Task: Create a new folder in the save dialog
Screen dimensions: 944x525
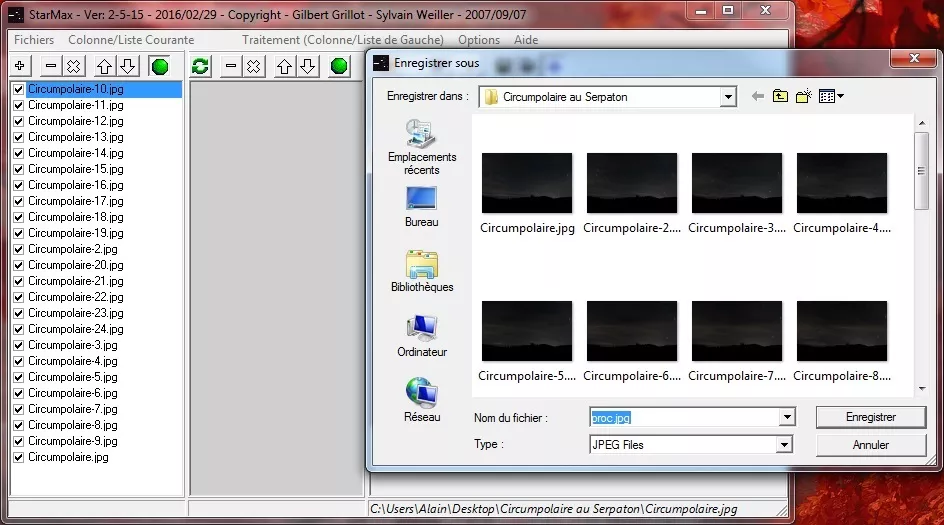Action: 803,97
